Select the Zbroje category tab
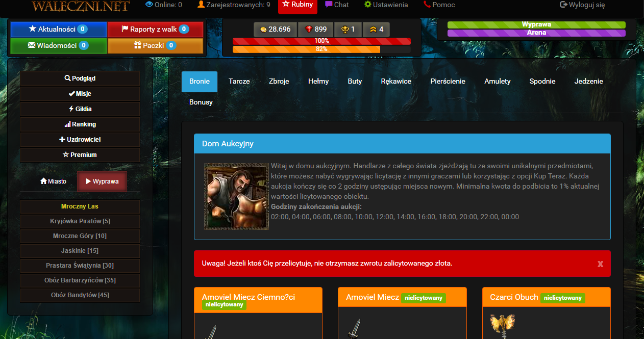Image resolution: width=644 pixels, height=339 pixels. pyautogui.click(x=279, y=82)
